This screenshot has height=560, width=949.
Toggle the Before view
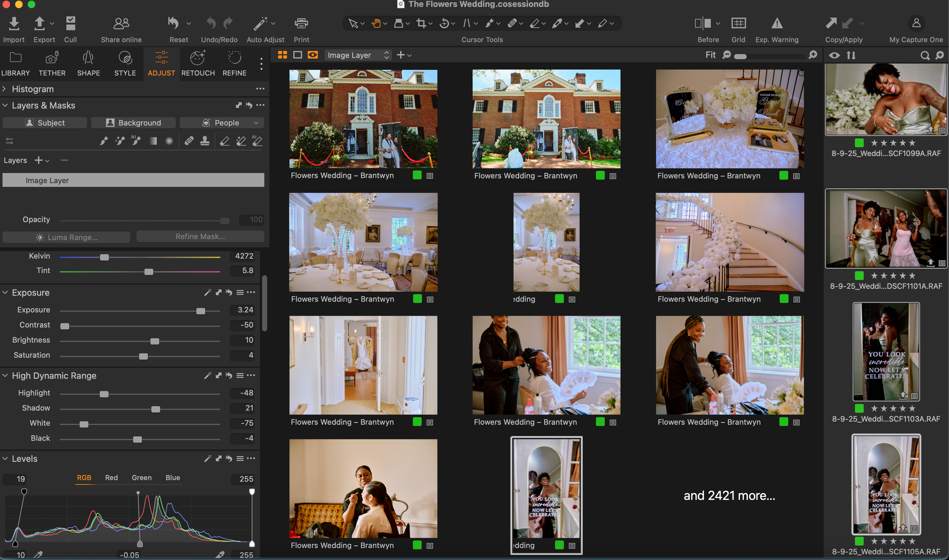pos(703,23)
